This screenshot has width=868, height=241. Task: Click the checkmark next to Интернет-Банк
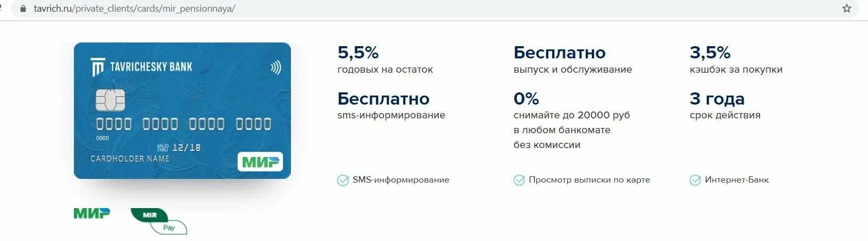coord(695,180)
